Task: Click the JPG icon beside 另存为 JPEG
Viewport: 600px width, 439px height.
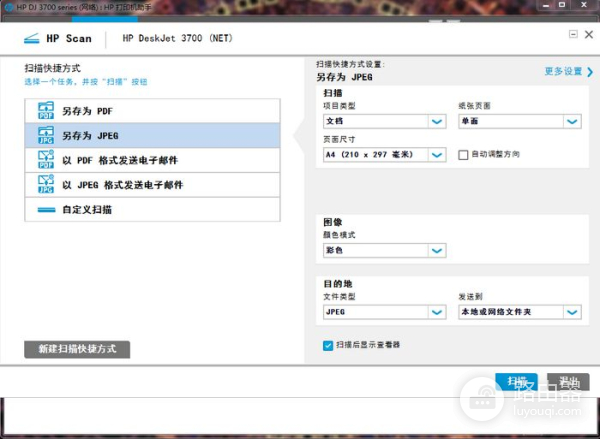Action: click(46, 135)
